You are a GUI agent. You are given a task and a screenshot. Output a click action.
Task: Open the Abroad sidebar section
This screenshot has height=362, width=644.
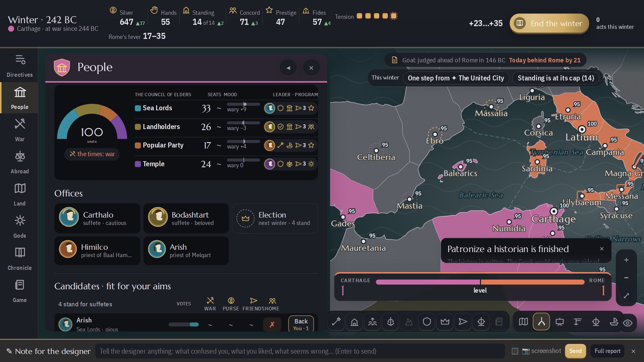19,162
